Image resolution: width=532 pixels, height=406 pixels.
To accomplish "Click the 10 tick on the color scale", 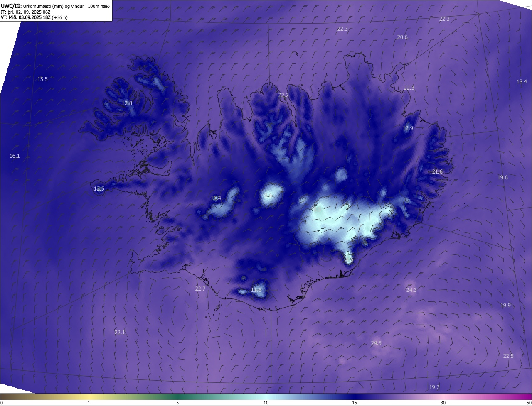I will [266, 403].
